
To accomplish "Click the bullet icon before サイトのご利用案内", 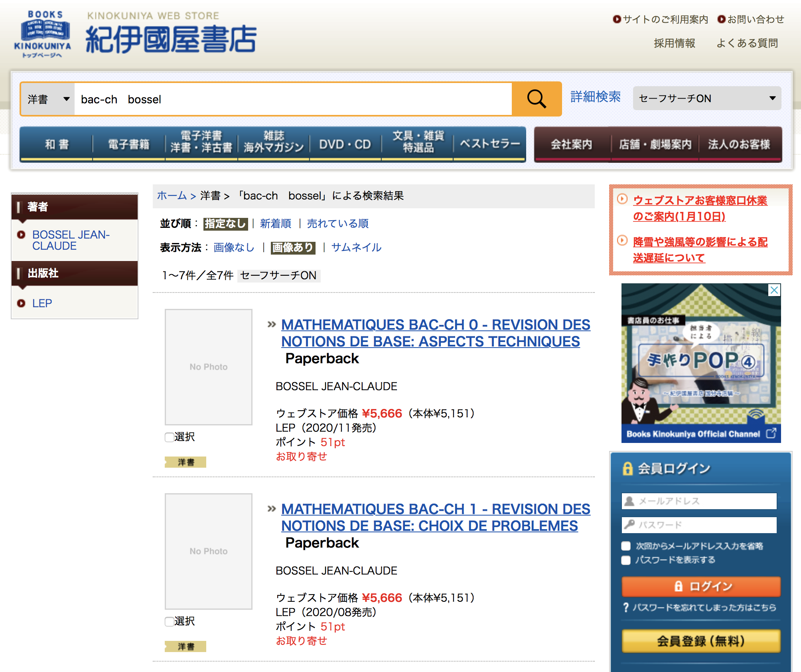I will (617, 19).
